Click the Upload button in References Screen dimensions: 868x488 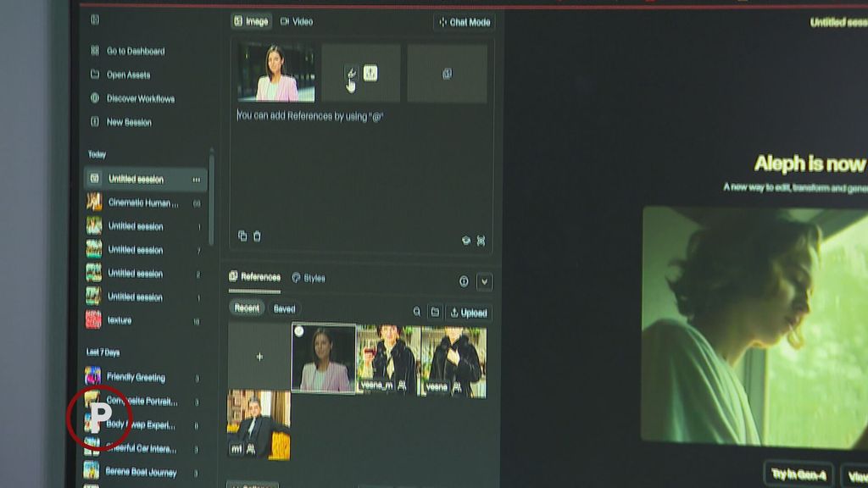[x=469, y=313]
